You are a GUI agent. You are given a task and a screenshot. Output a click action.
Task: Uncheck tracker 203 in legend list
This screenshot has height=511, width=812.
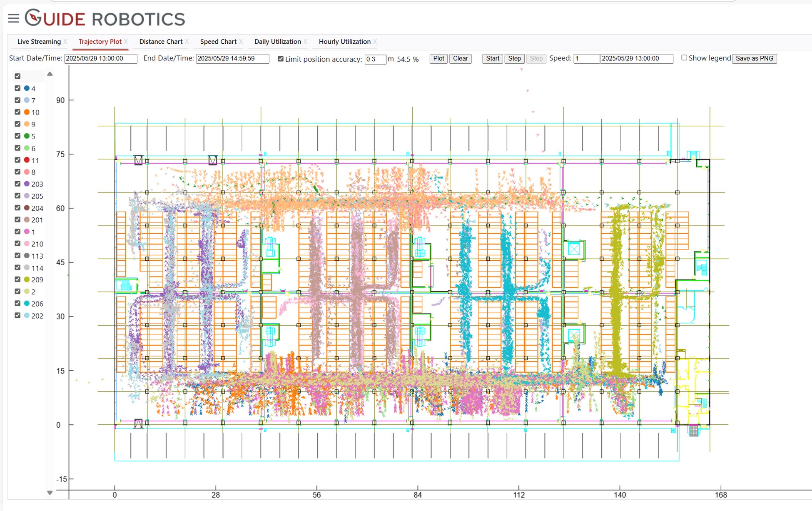tap(17, 184)
